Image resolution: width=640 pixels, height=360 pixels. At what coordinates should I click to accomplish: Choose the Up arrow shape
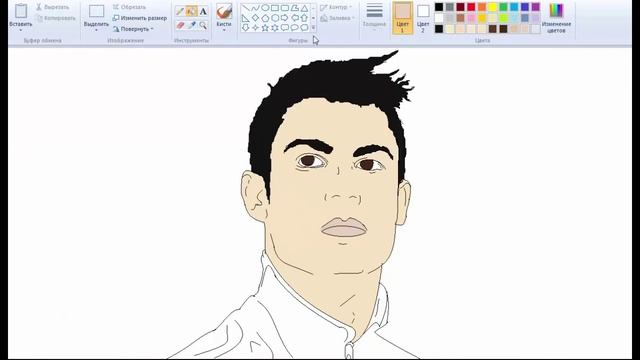pos(304,18)
